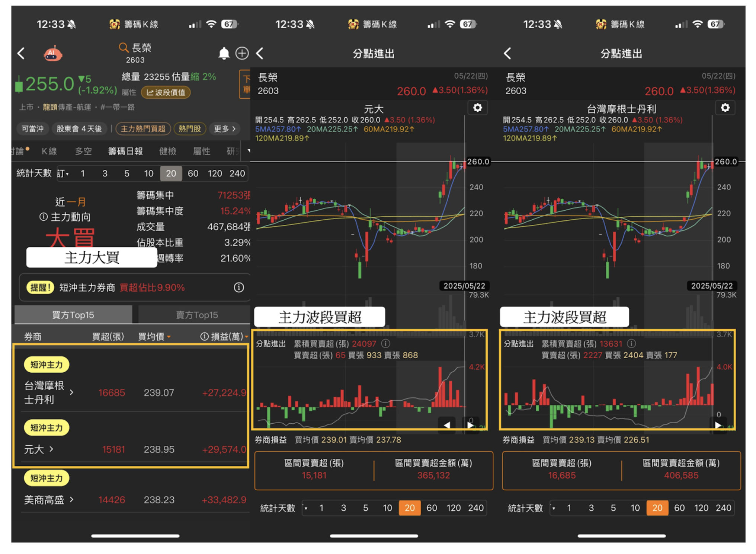Step chart left with the arrow button
This screenshot has height=554, width=756.
click(447, 424)
